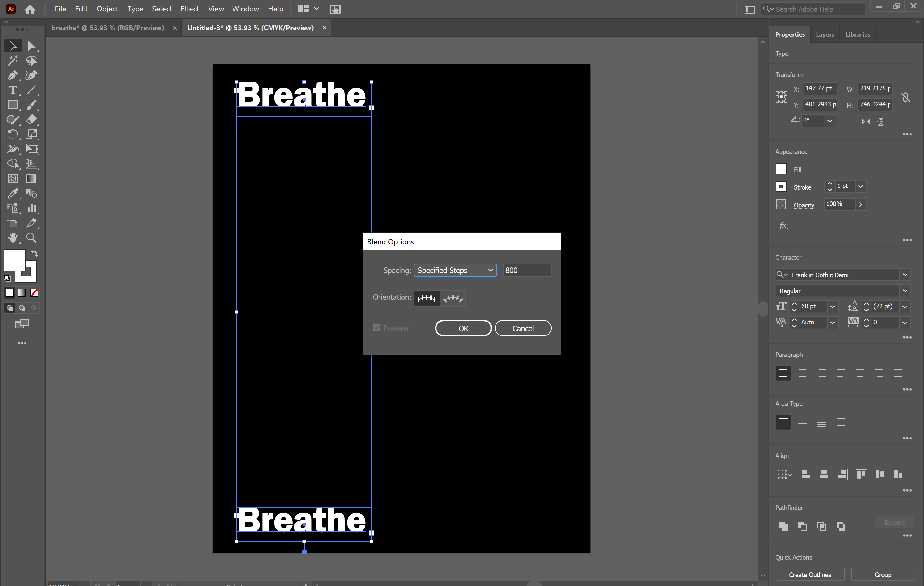Open the stroke weight dropdown
Viewport: 924px width, 586px height.
coord(861,187)
